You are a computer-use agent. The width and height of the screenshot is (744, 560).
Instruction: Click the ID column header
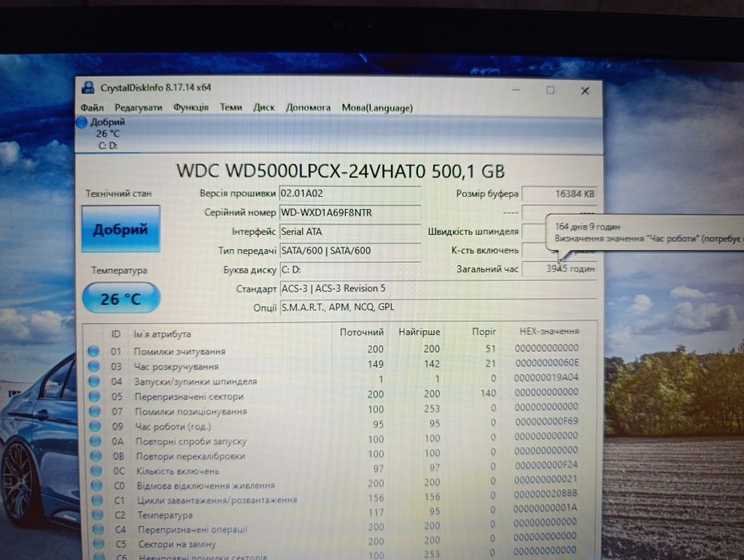(x=116, y=334)
